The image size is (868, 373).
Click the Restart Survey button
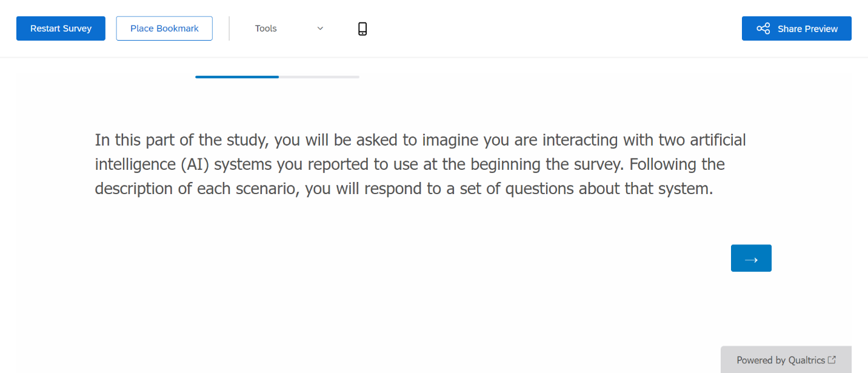click(61, 29)
